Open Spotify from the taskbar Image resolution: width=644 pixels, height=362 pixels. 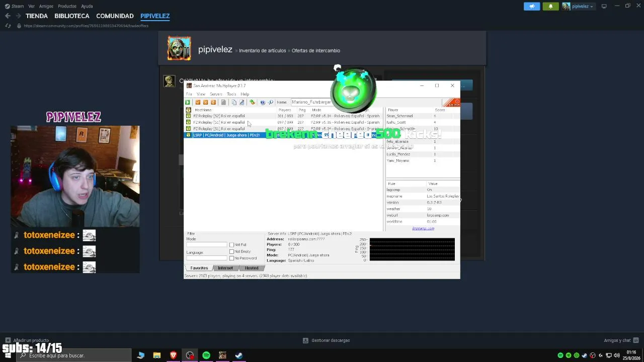[206, 355]
